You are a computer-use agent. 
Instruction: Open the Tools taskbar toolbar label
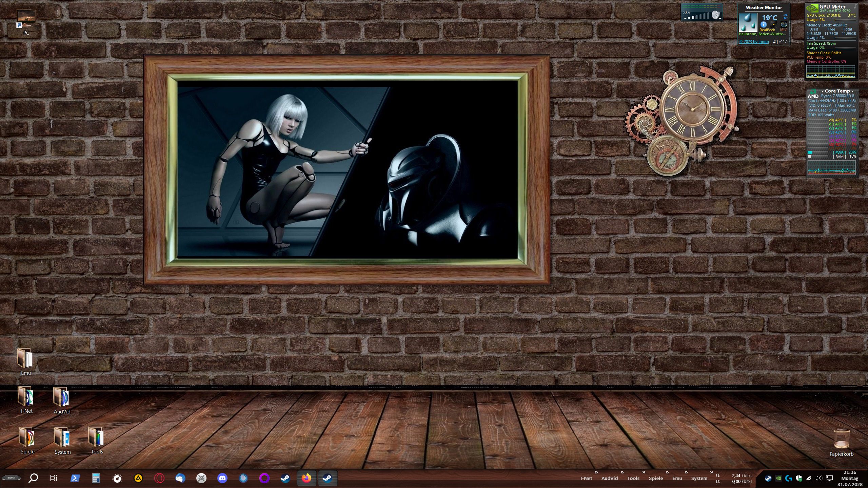click(x=633, y=478)
